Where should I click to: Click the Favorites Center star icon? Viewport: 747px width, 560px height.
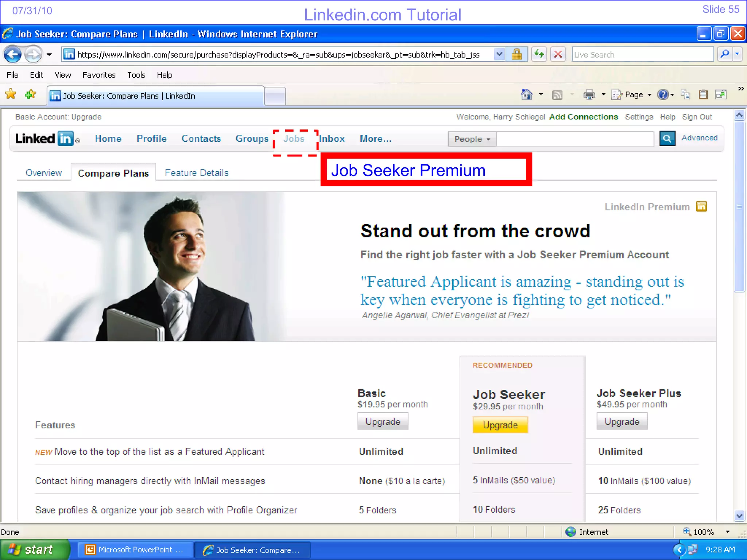(11, 94)
